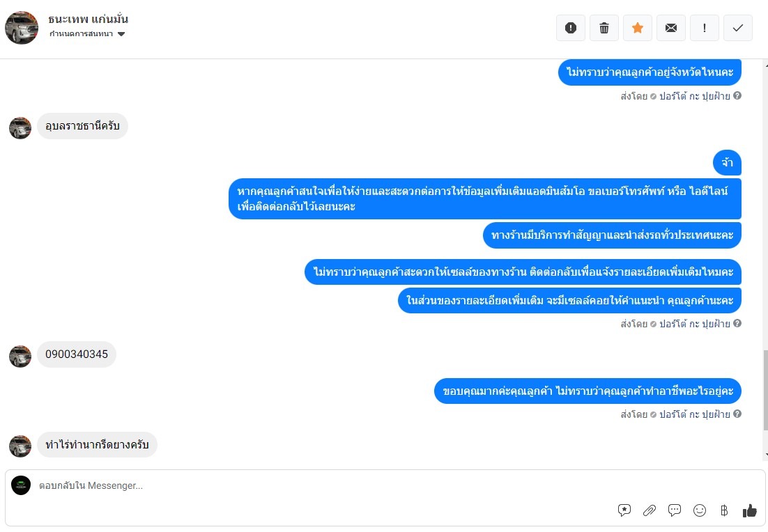Open the speech bubble with dots icon
This screenshot has width=768, height=532.
pyautogui.click(x=675, y=510)
